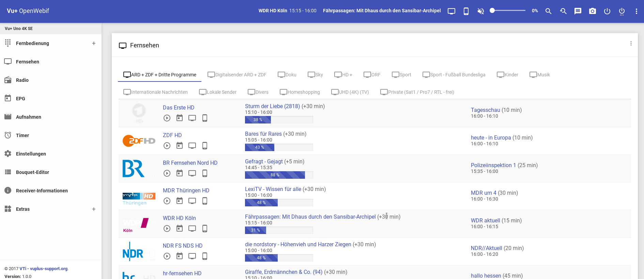
Task: Click the search icon in top bar
Action: 548,11
